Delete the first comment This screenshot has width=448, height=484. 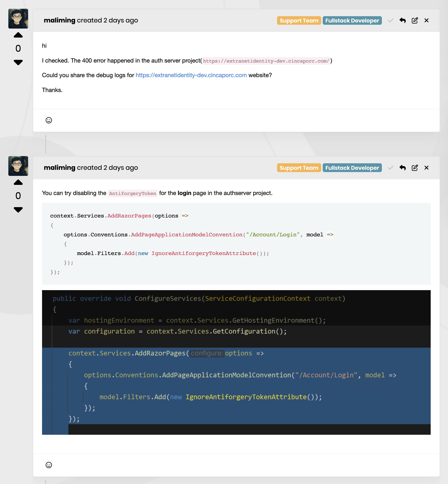426,20
